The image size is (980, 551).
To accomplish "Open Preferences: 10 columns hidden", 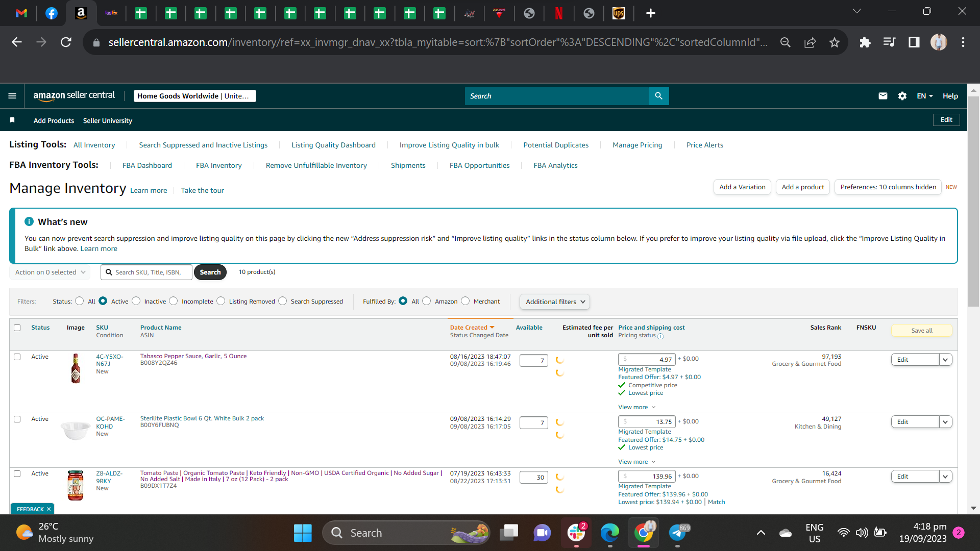I will 888,187.
